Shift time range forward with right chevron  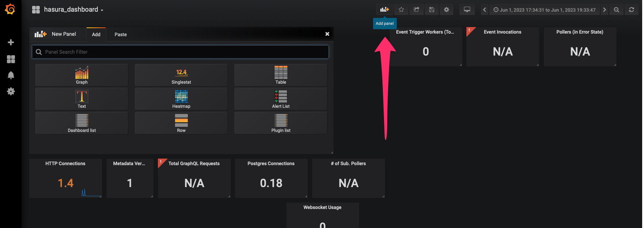tap(605, 10)
